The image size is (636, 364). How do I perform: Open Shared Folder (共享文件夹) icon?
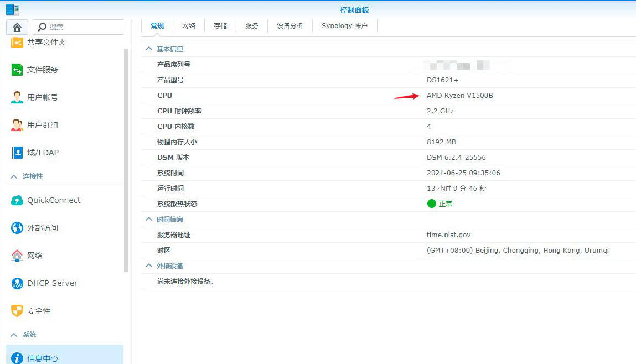pyautogui.click(x=17, y=43)
